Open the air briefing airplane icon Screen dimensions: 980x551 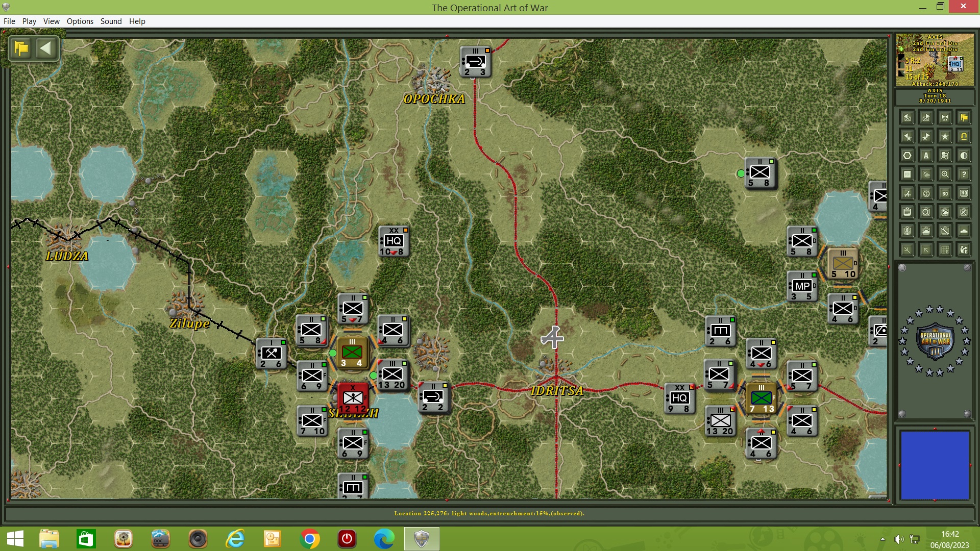(x=907, y=193)
